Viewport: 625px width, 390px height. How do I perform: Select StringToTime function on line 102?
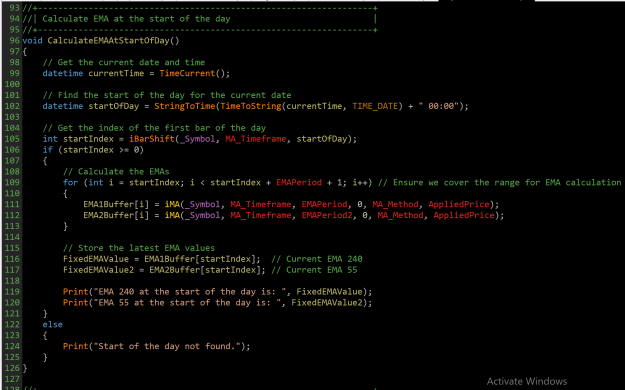pos(185,106)
